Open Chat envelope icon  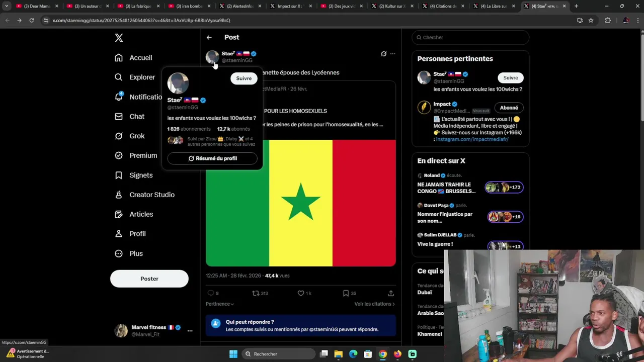coord(119,116)
